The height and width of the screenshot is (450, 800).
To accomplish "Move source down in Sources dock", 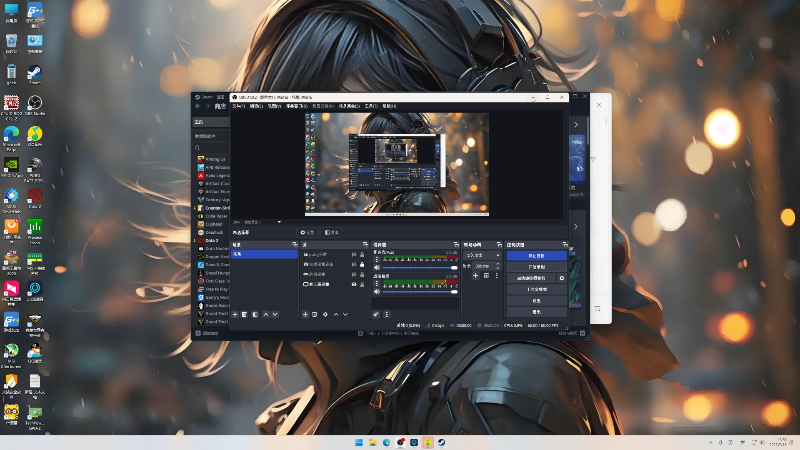I will (x=345, y=315).
